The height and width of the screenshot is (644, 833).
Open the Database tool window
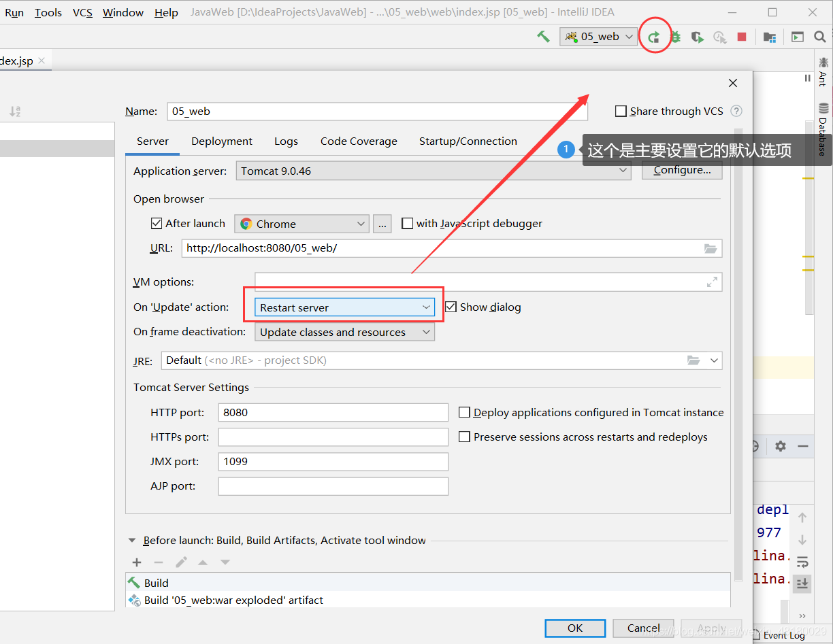click(x=823, y=129)
